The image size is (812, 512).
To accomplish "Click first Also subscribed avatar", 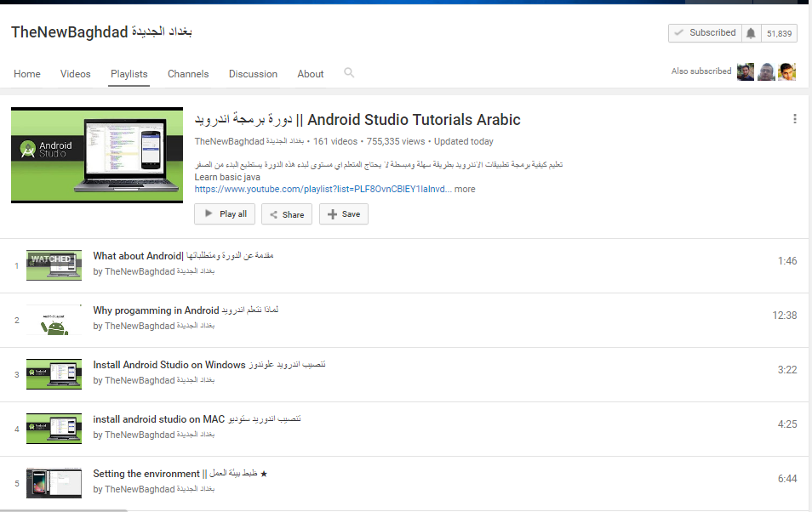I will click(x=746, y=71).
